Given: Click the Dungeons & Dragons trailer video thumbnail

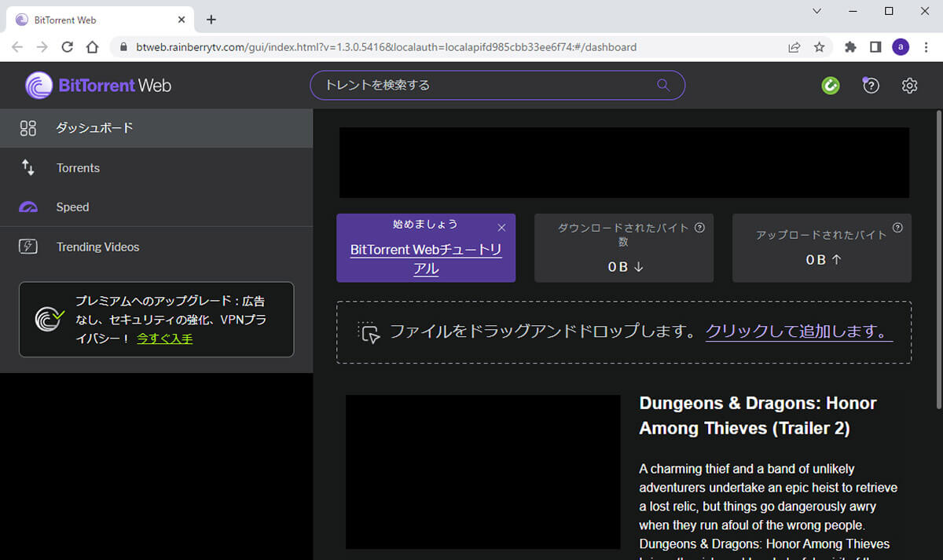Looking at the screenshot, I should [x=483, y=472].
